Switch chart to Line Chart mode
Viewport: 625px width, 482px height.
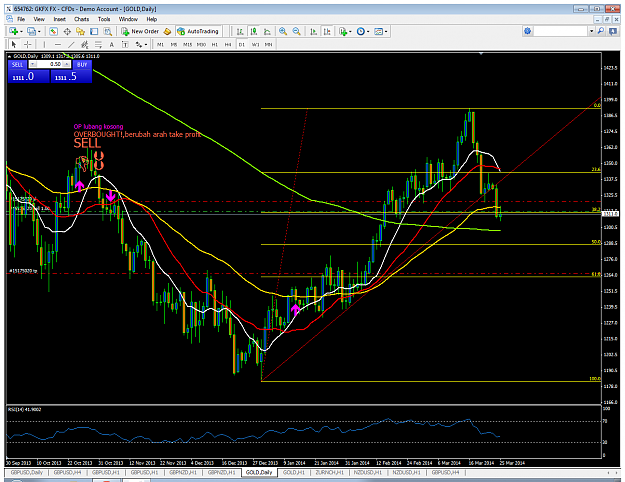[267, 31]
